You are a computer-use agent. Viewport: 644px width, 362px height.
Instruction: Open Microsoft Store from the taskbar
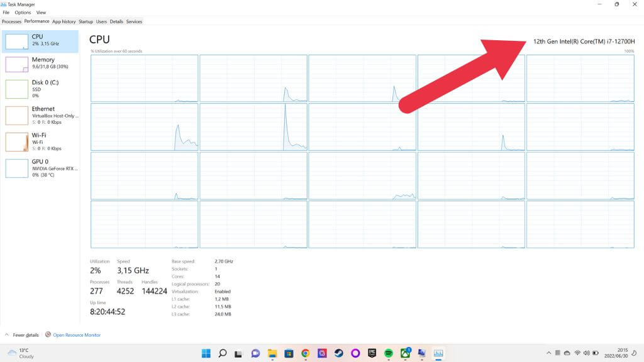(x=289, y=353)
